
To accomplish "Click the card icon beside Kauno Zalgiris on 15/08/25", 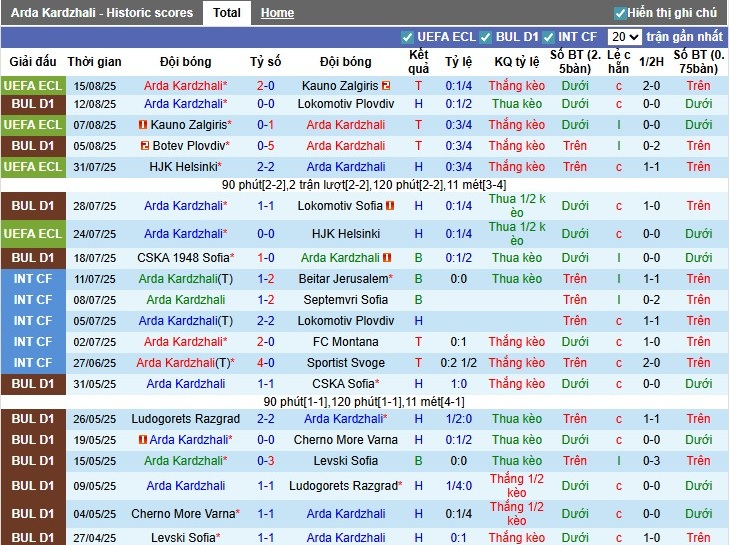I will coord(386,87).
